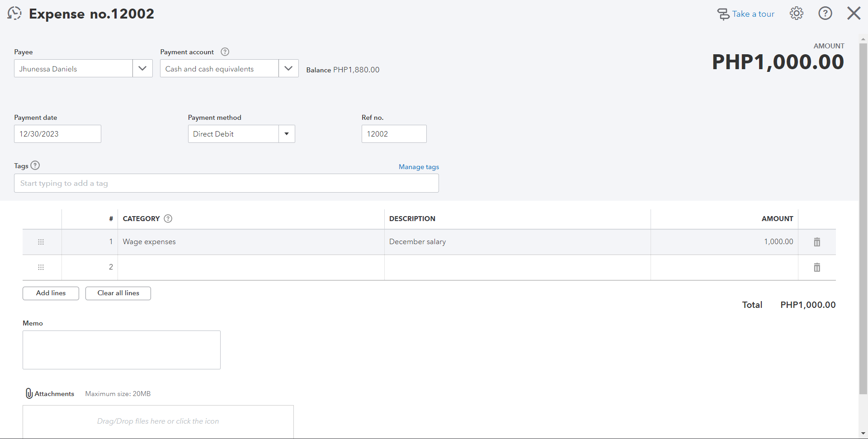868x439 pixels.
Task: Grab the drag handle for line 1
Action: tap(41, 242)
